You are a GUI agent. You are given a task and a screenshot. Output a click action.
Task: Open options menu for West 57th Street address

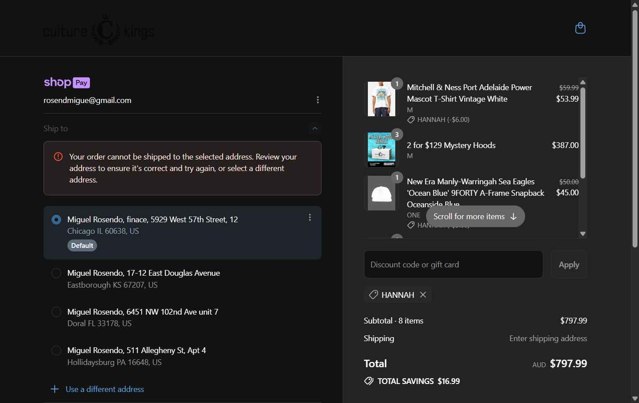pos(309,218)
